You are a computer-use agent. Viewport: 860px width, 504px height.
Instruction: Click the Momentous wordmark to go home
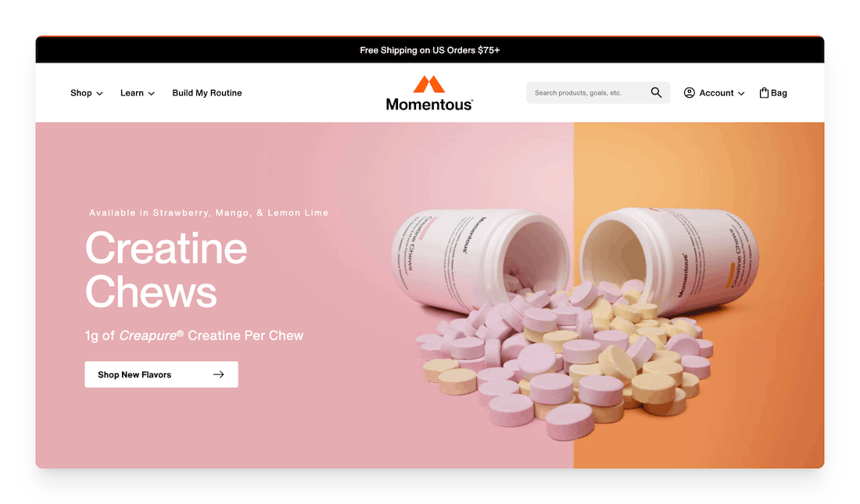pos(429,104)
